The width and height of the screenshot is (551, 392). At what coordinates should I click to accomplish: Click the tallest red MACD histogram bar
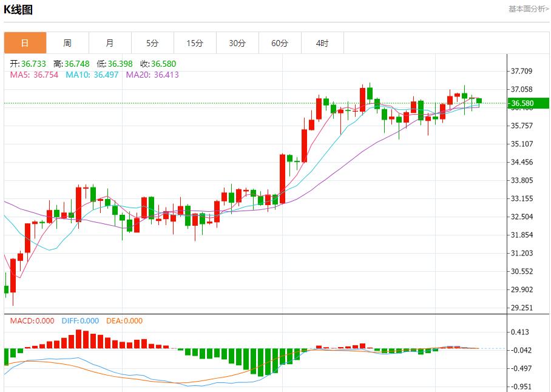[x=78, y=339]
